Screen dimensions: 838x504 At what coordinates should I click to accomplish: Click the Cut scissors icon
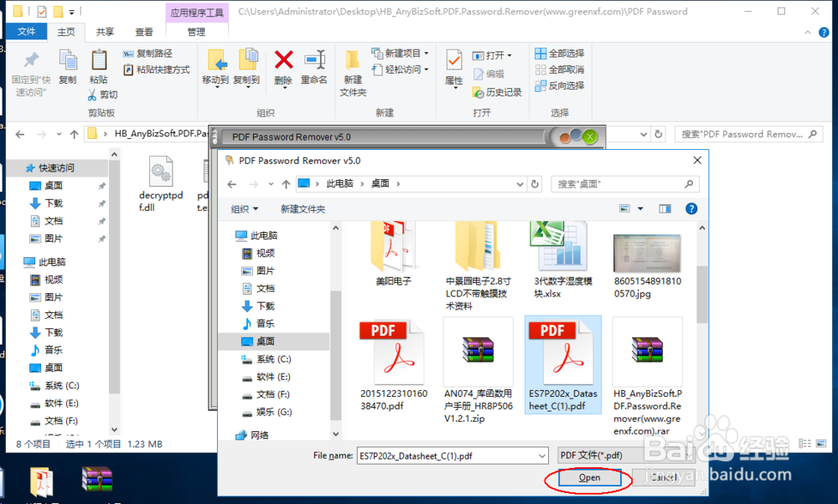click(x=92, y=95)
